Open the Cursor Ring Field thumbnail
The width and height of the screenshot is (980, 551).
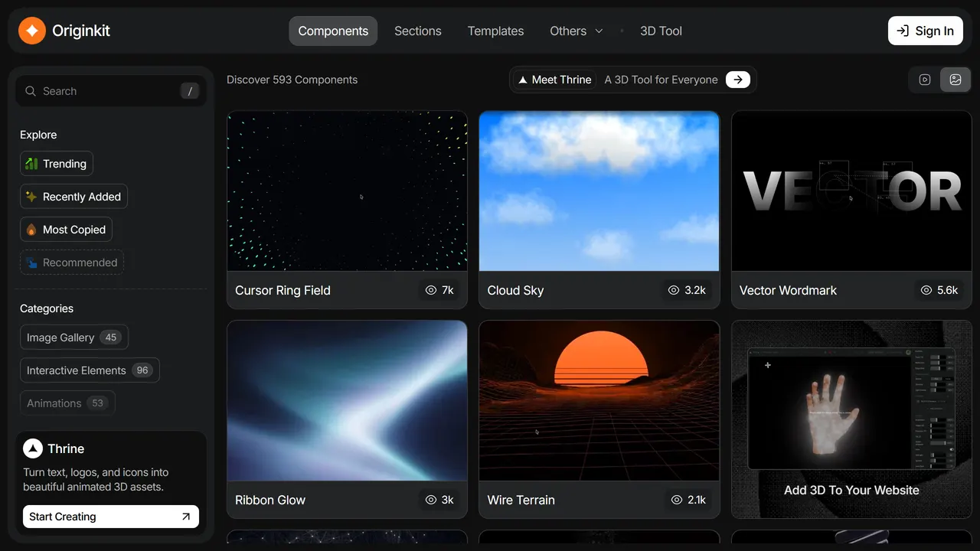point(347,191)
